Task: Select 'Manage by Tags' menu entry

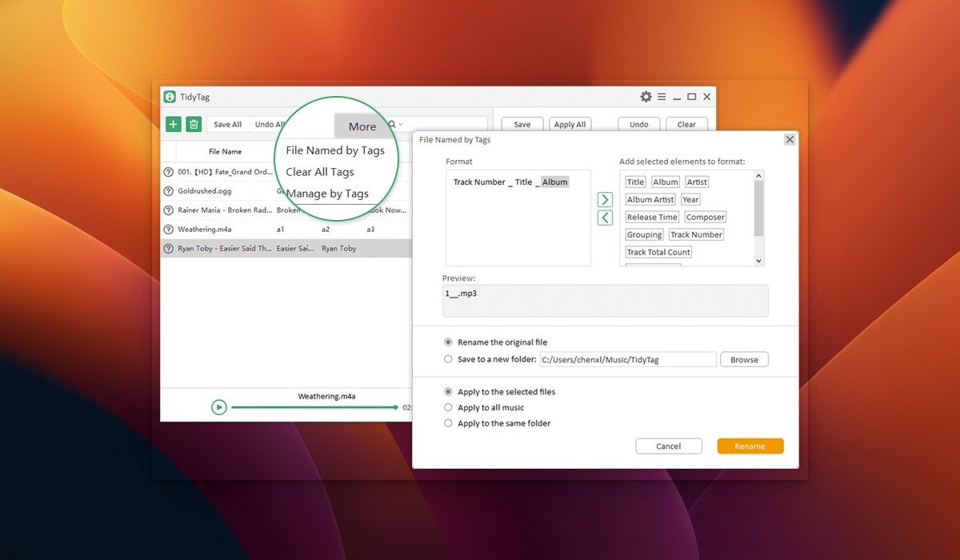Action: click(x=327, y=194)
